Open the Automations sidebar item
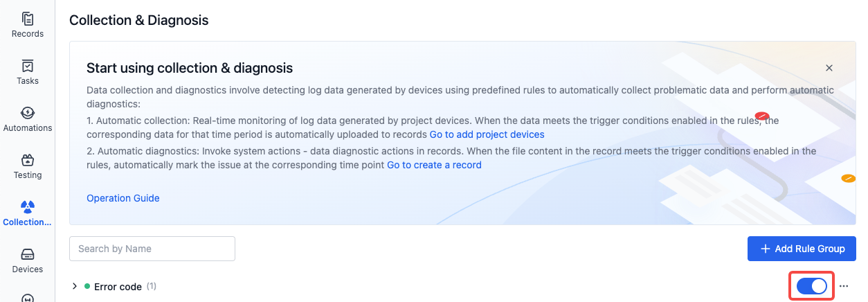 28,119
